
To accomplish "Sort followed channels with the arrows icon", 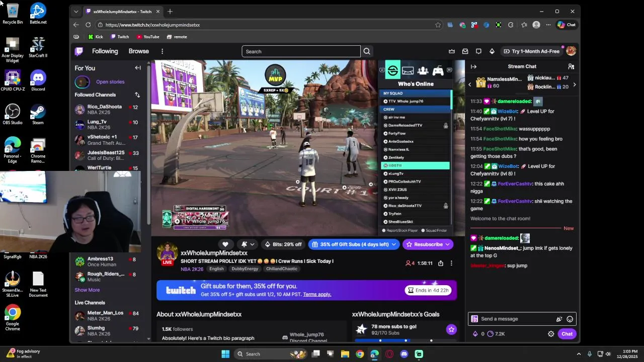I will tap(137, 95).
